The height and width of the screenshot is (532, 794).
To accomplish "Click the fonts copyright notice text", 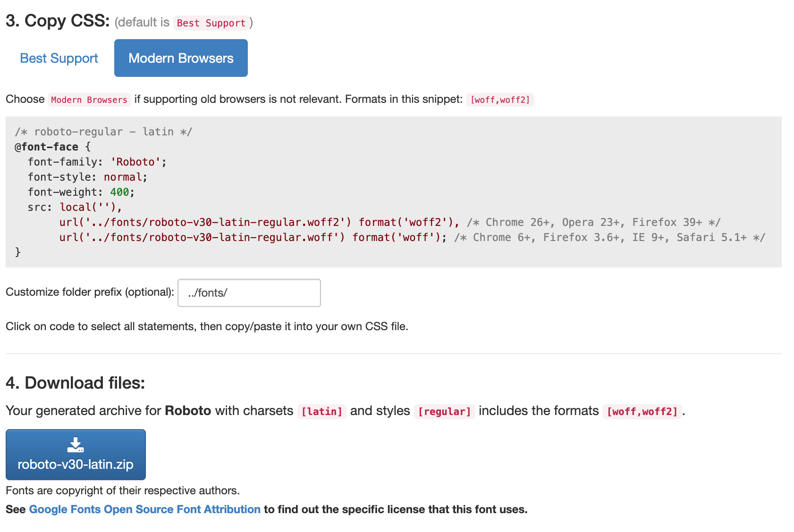I will click(123, 490).
